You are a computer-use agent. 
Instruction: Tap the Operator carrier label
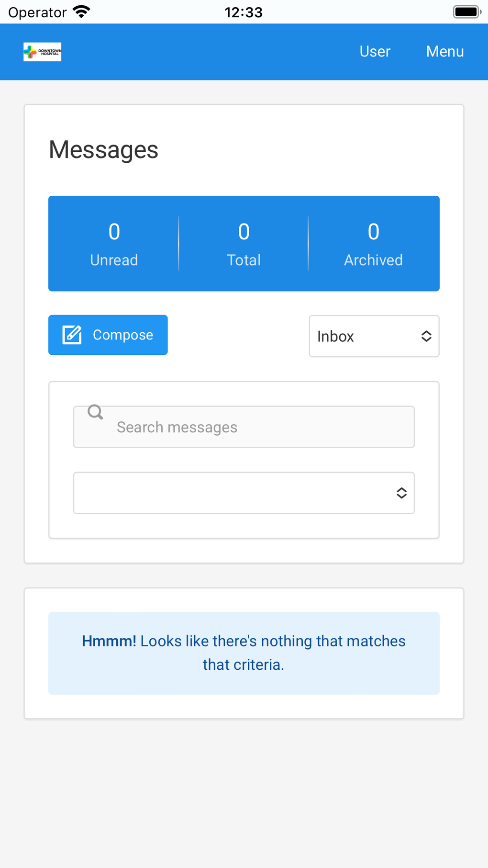click(x=37, y=12)
